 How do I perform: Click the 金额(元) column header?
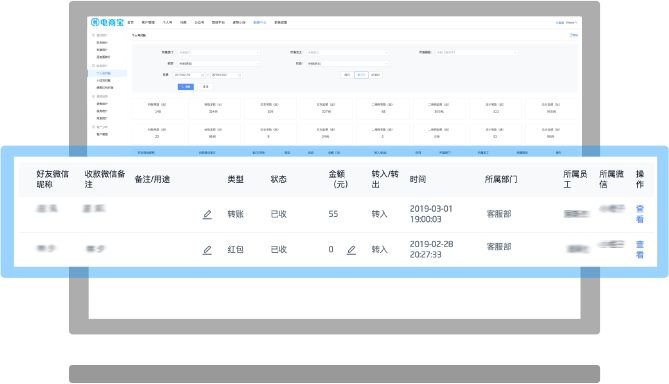338,179
